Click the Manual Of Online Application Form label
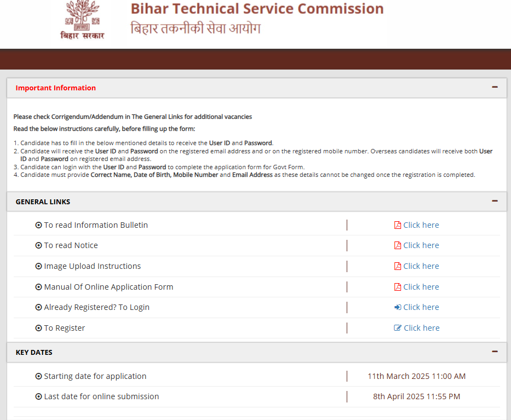This screenshot has width=511, height=420. [x=108, y=287]
